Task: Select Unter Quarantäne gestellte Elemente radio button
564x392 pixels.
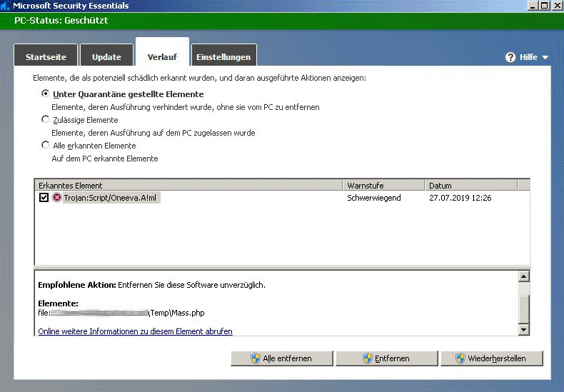Action: pyautogui.click(x=45, y=94)
